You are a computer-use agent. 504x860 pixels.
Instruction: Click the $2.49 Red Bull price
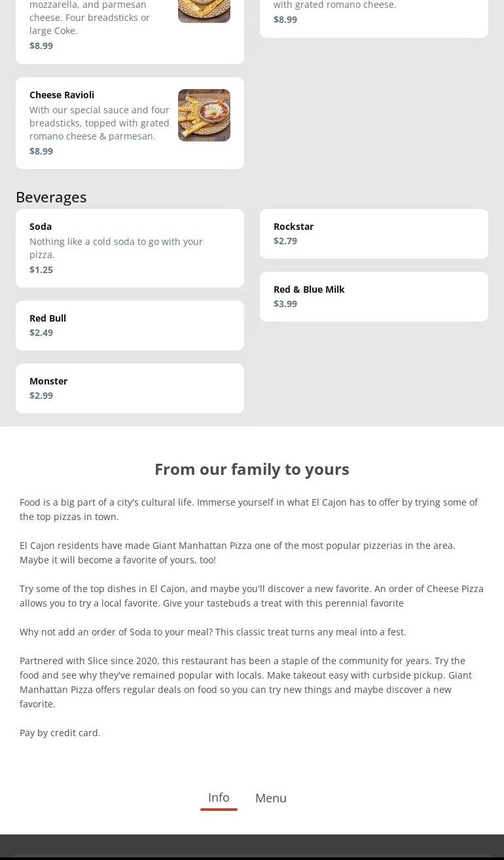coord(41,333)
